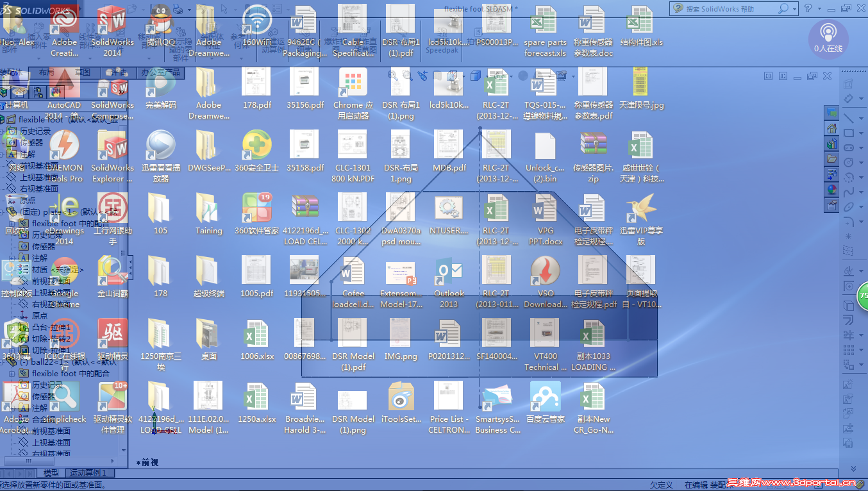The width and height of the screenshot is (868, 491).
Task: Switch to the 模型 bottom tab
Action: [x=51, y=473]
